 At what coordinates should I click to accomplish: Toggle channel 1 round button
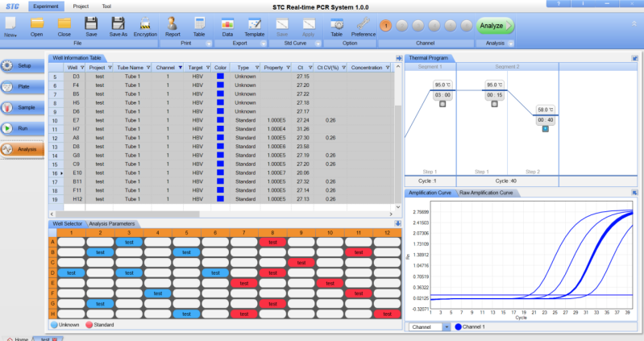coord(385,26)
